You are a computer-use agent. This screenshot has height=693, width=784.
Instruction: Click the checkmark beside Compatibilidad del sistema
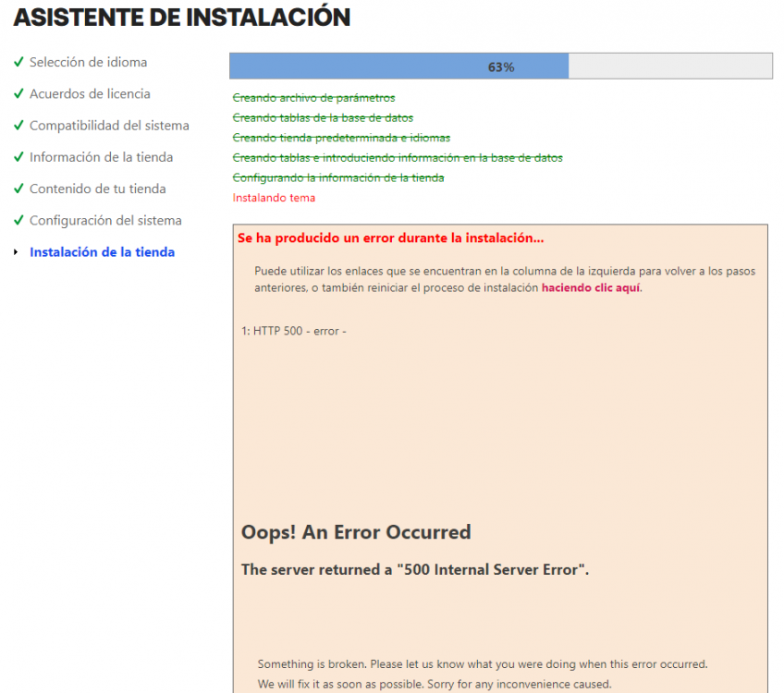[19, 126]
